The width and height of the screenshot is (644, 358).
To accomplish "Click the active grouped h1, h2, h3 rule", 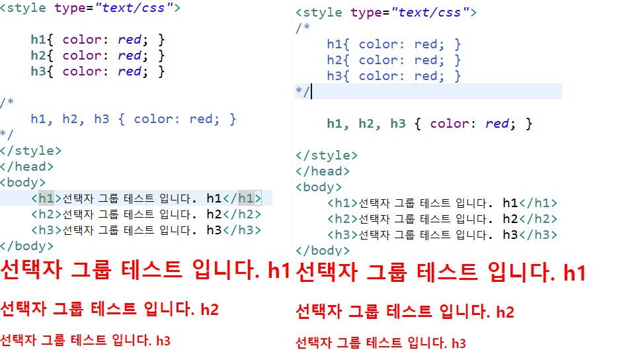I will point(430,124).
